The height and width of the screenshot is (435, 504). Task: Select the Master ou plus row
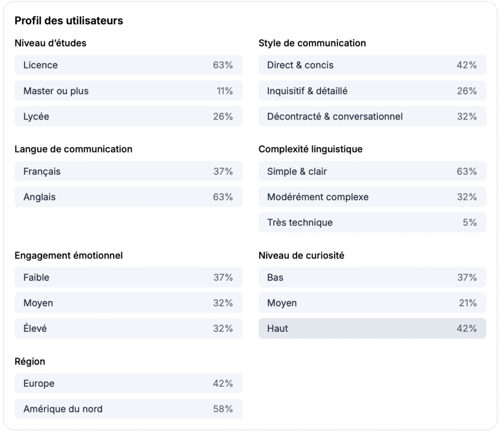click(128, 91)
